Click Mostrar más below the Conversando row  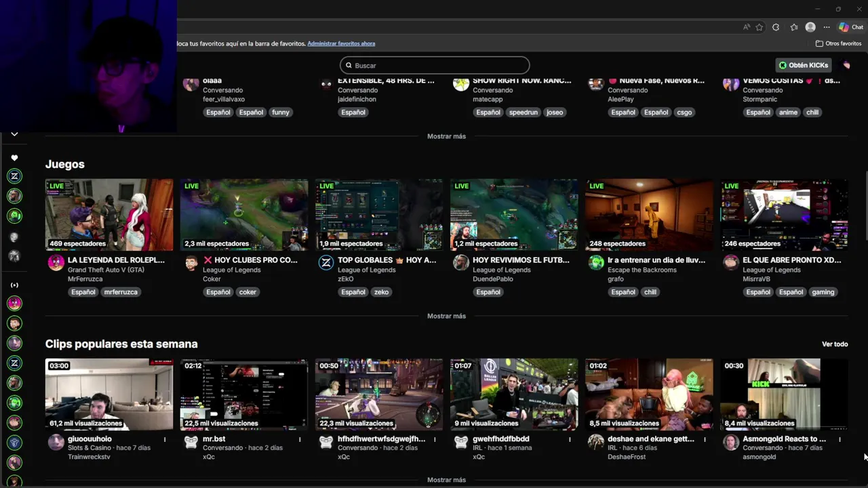click(446, 136)
